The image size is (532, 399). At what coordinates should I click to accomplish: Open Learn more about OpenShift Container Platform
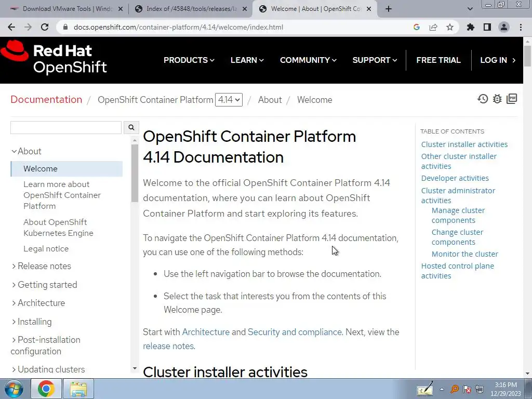(x=62, y=195)
